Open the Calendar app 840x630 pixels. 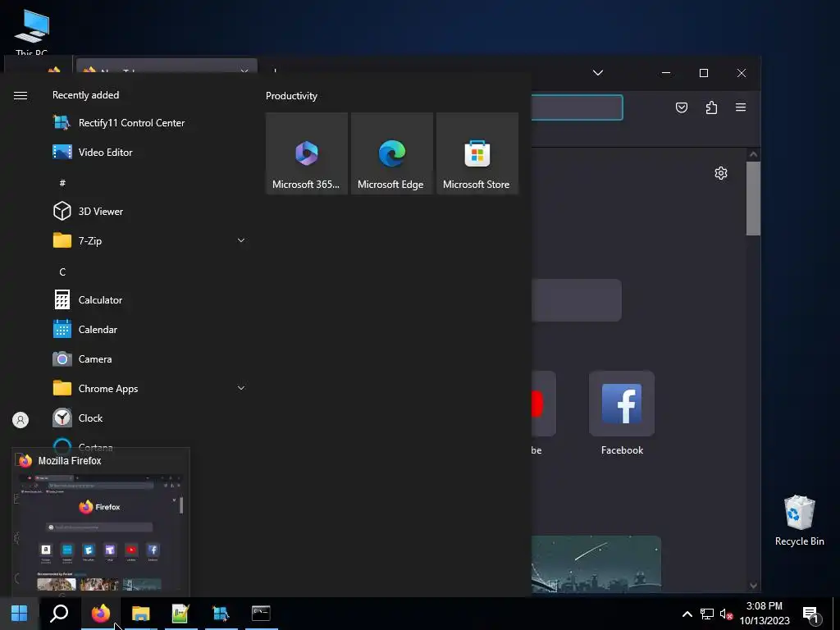pyautogui.click(x=149, y=330)
